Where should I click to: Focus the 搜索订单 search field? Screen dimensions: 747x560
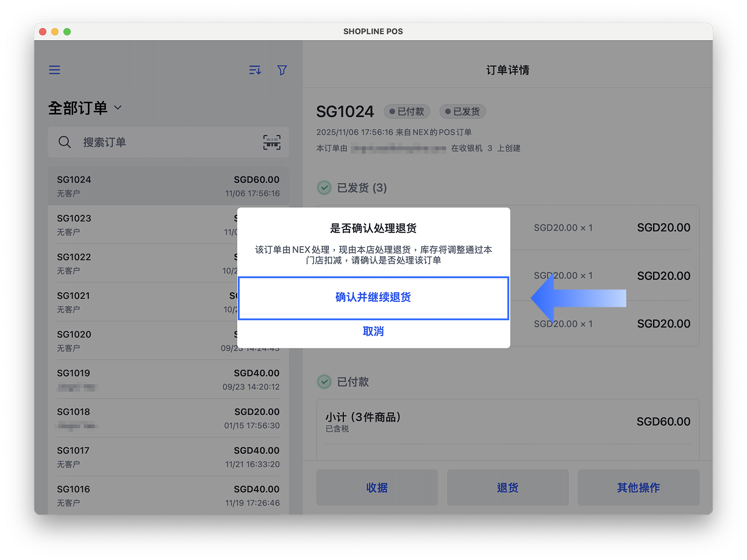click(x=168, y=142)
